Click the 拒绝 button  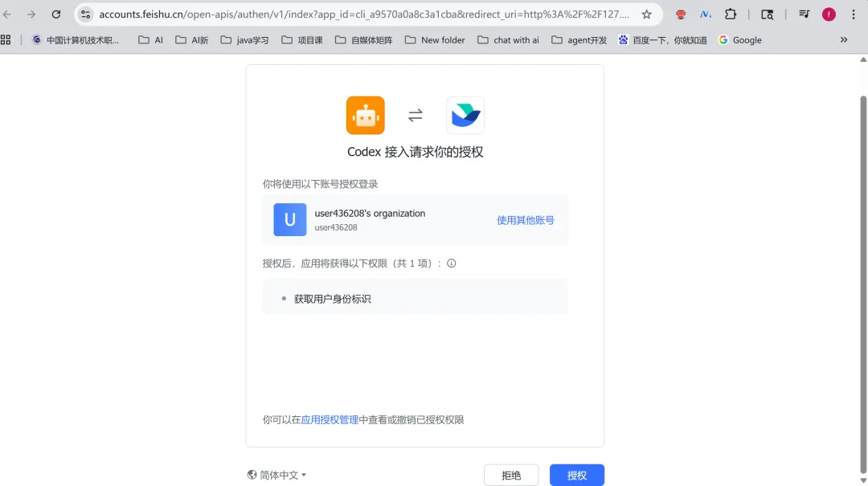pos(511,476)
